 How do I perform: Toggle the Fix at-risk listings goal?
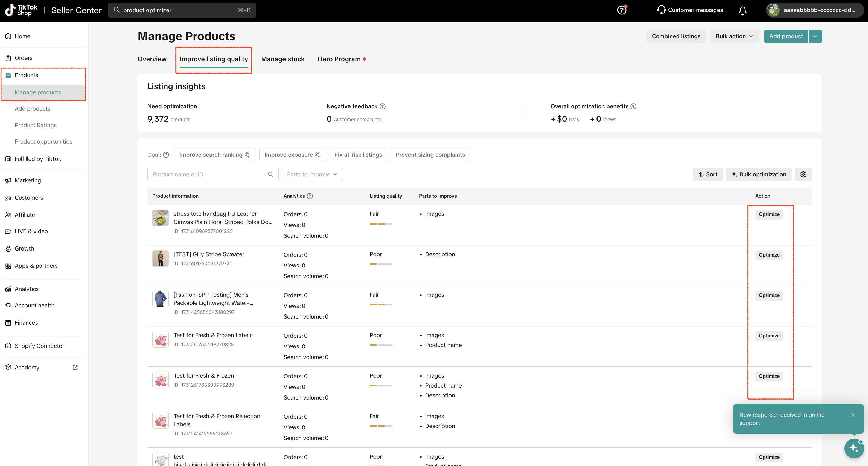(x=358, y=155)
